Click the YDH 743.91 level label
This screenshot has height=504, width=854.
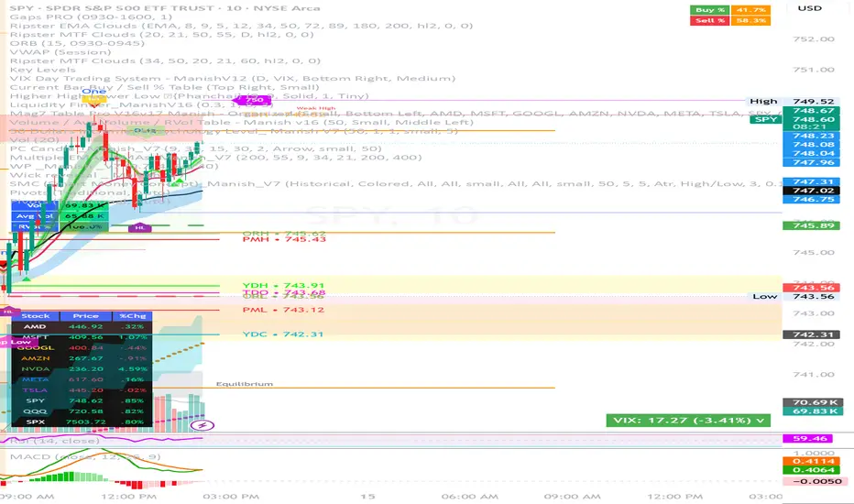pyautogui.click(x=283, y=286)
